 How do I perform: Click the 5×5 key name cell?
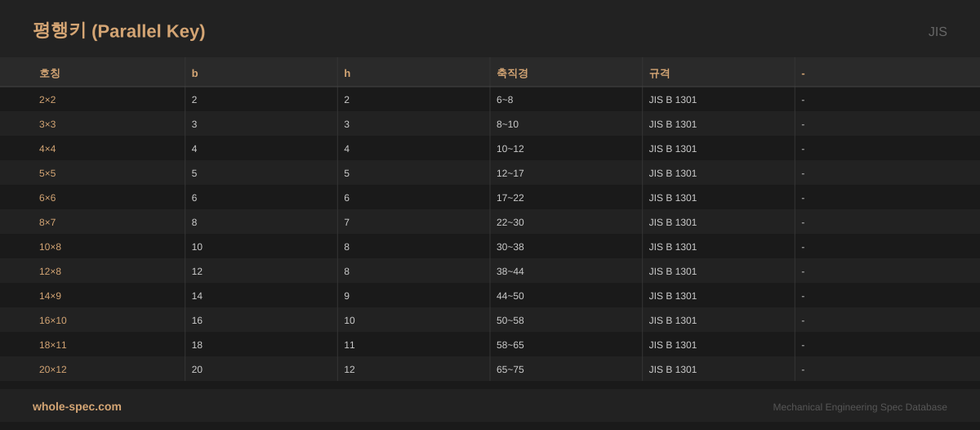(x=47, y=173)
